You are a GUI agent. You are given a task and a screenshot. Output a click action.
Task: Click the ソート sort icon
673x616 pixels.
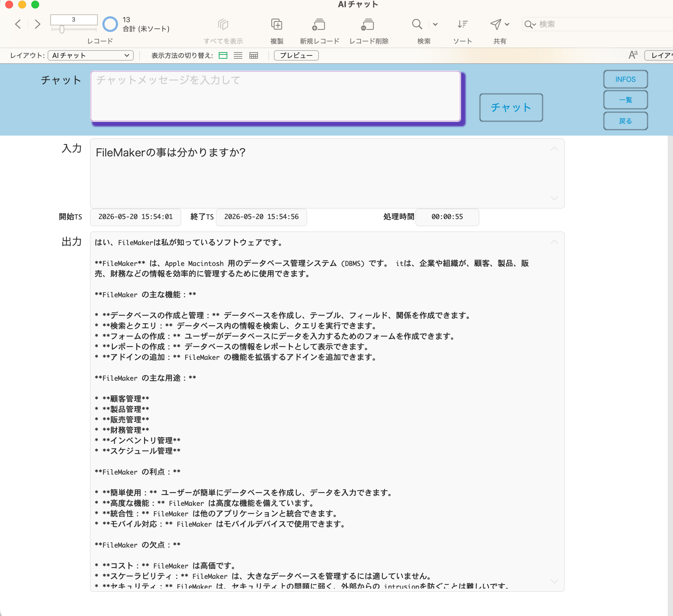pos(462,24)
